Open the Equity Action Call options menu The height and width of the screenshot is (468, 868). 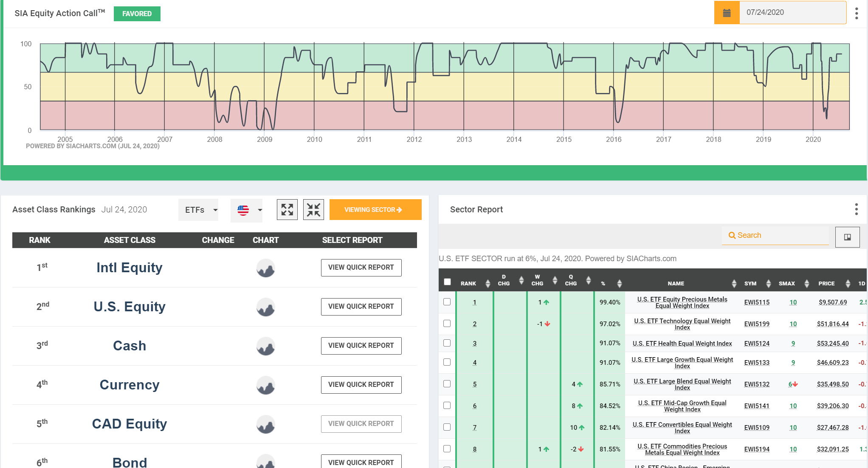[857, 14]
